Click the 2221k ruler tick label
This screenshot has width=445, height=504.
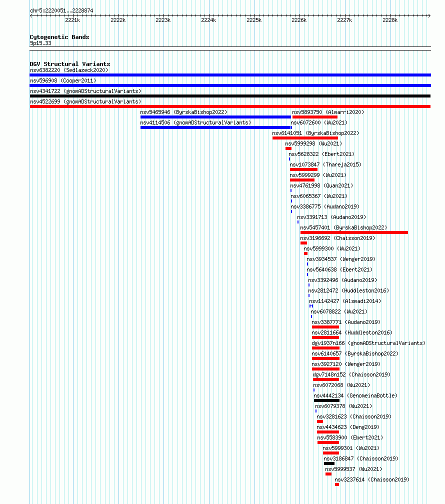tap(72, 20)
